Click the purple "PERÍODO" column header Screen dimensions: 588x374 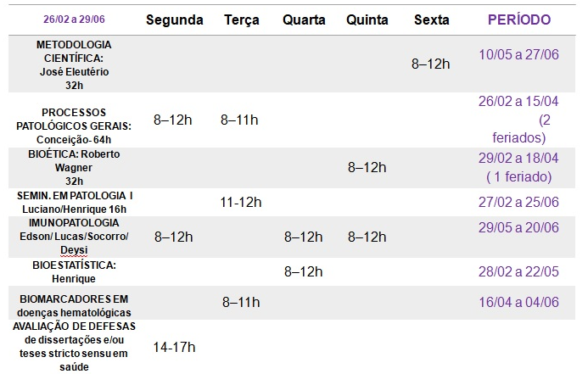(x=519, y=20)
